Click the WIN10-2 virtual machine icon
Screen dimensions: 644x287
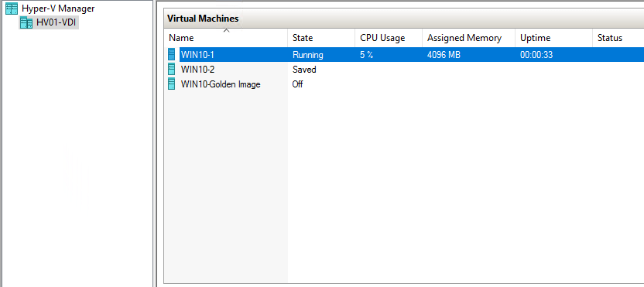pyautogui.click(x=171, y=70)
